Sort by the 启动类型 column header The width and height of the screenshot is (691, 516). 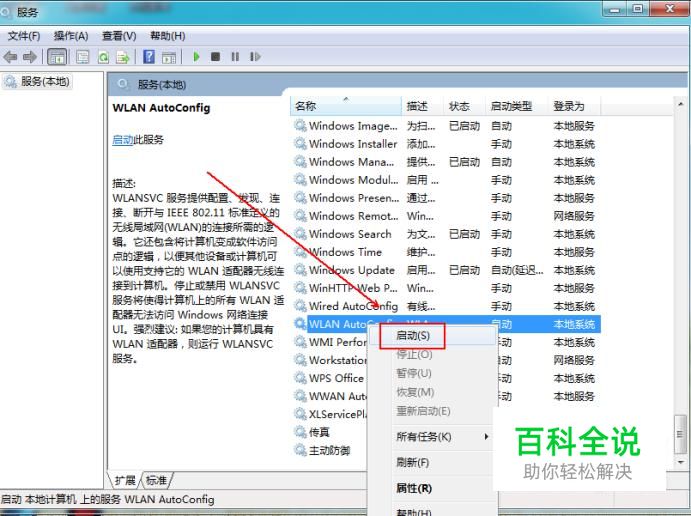pyautogui.click(x=517, y=106)
